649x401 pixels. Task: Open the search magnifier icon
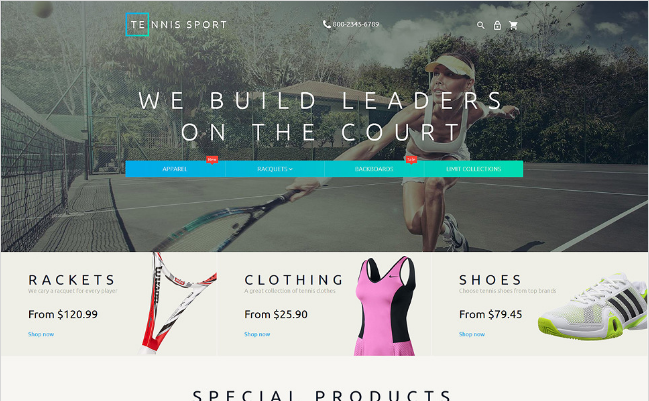tap(481, 25)
